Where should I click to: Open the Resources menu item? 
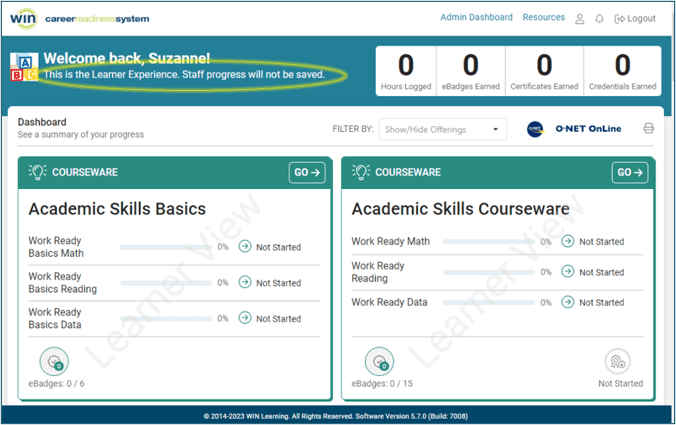pyautogui.click(x=543, y=18)
